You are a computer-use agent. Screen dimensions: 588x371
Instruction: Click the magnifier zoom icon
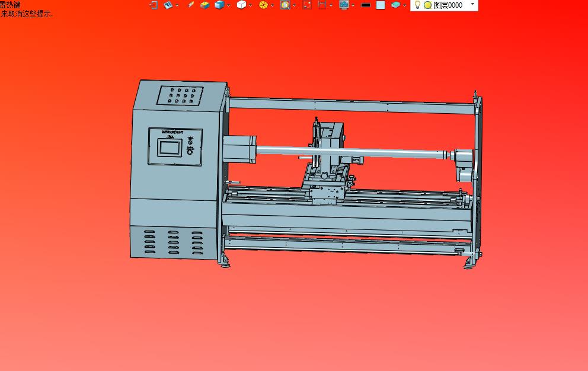point(285,5)
